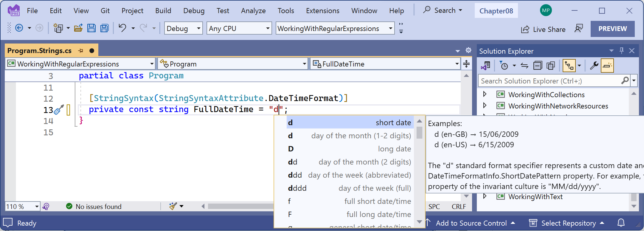The image size is (644, 231).
Task: Select the Program.Strings.cs tab
Action: pyautogui.click(x=39, y=51)
